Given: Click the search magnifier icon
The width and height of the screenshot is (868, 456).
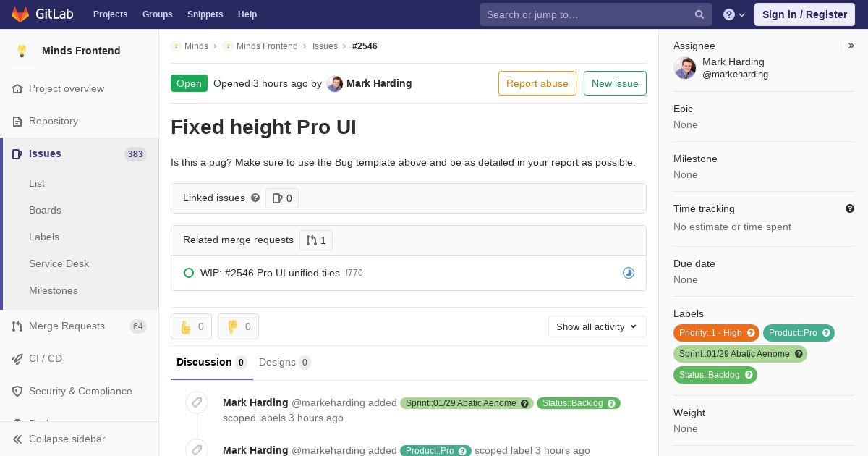Looking at the screenshot, I should click(699, 14).
